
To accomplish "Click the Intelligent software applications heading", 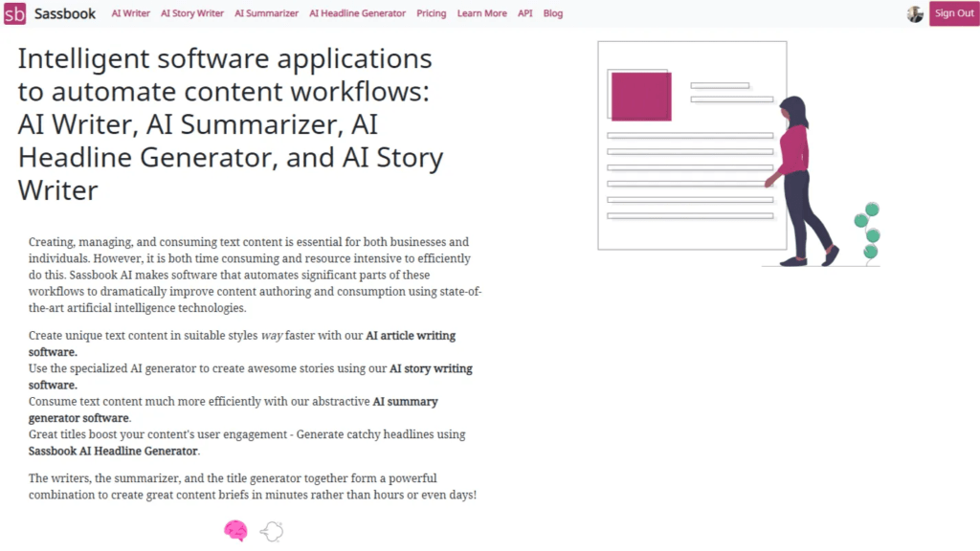I will [231, 124].
